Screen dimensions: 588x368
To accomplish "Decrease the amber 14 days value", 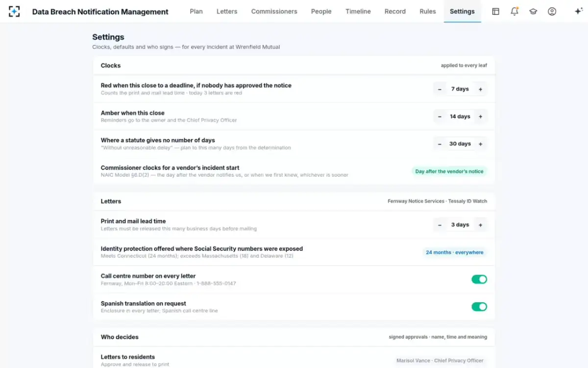I will [x=440, y=117].
